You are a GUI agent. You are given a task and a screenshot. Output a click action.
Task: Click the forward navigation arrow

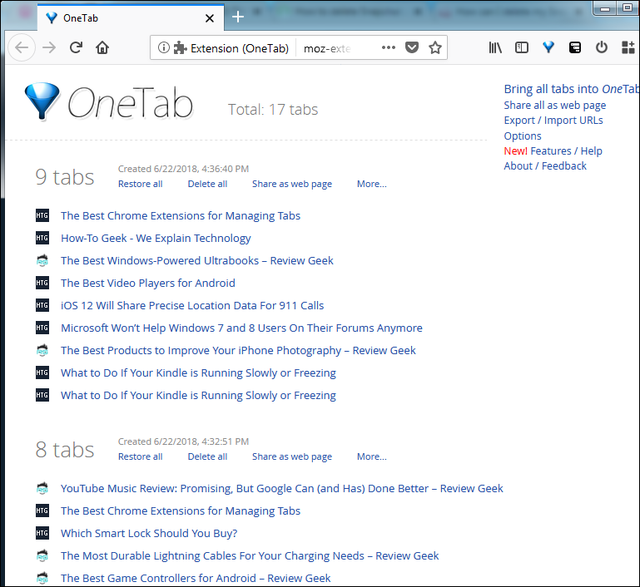pyautogui.click(x=49, y=48)
